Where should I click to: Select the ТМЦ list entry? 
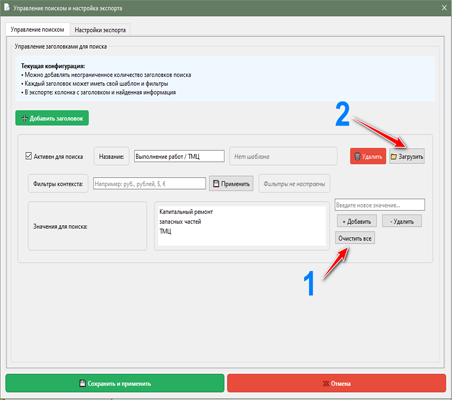click(x=165, y=231)
